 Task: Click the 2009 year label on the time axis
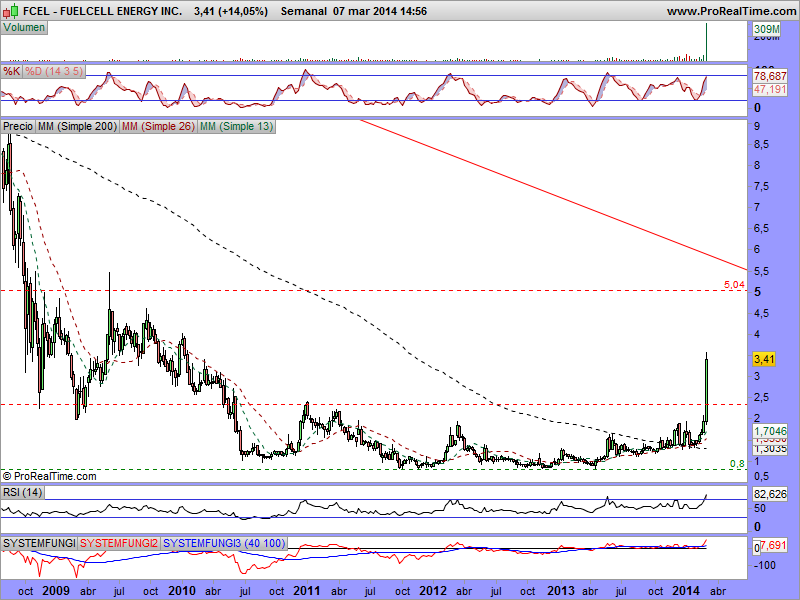click(x=56, y=591)
